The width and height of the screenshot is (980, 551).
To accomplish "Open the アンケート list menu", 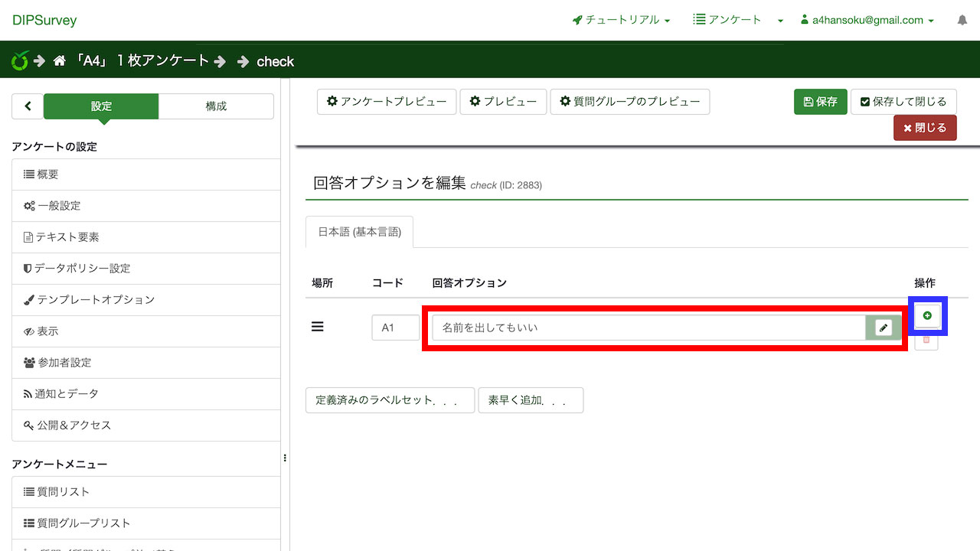I will (x=727, y=20).
